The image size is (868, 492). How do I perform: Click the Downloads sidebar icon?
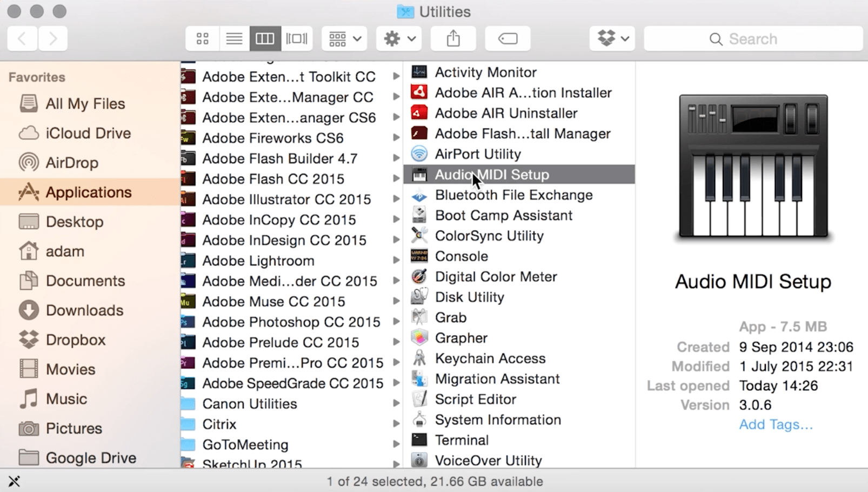tap(29, 310)
